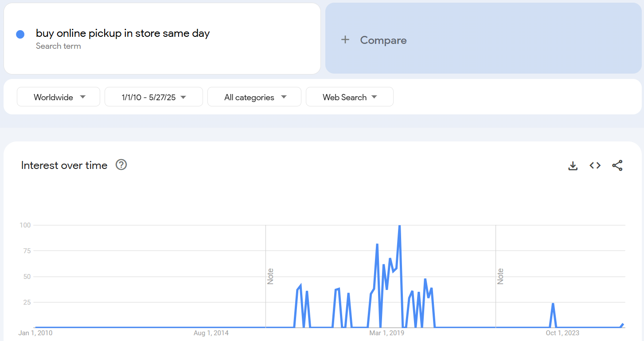Click the Search term label under query
The width and height of the screenshot is (644, 341).
(58, 46)
